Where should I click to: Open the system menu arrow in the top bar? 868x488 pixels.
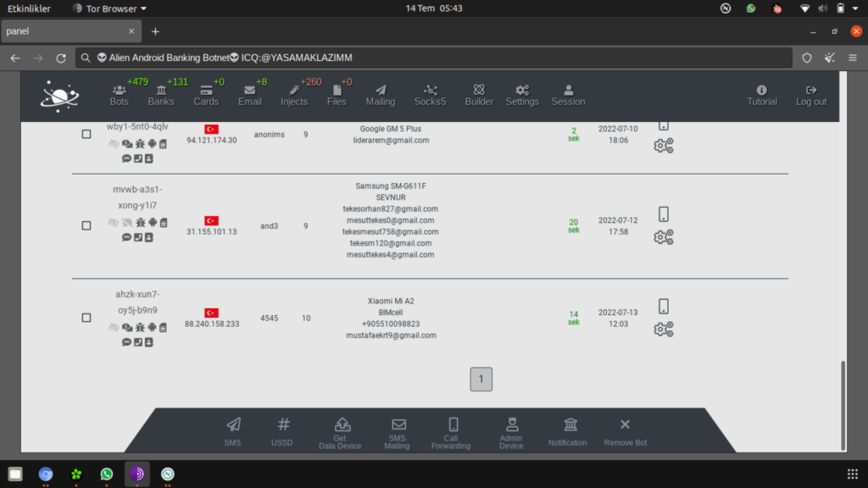pyautogui.click(x=855, y=8)
